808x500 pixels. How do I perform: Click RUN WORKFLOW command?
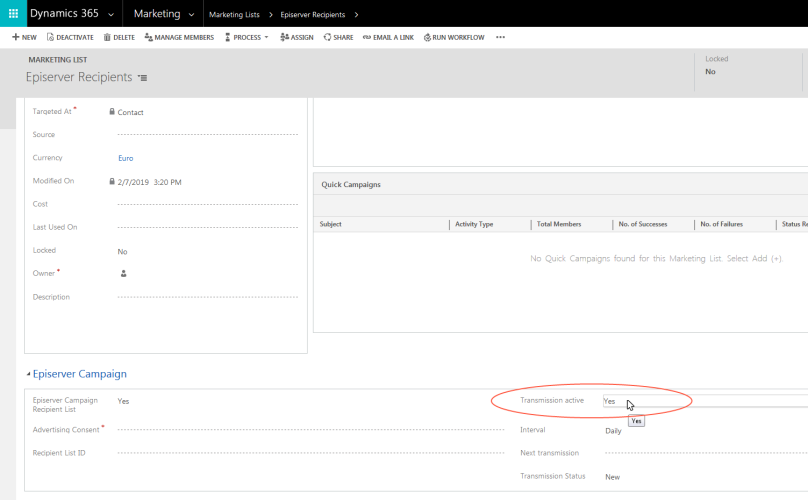click(x=454, y=37)
